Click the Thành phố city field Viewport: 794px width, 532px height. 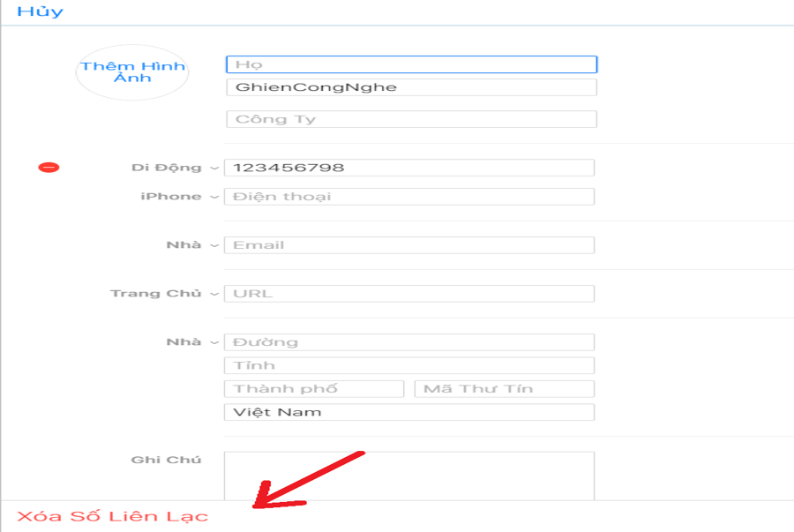pyautogui.click(x=314, y=389)
